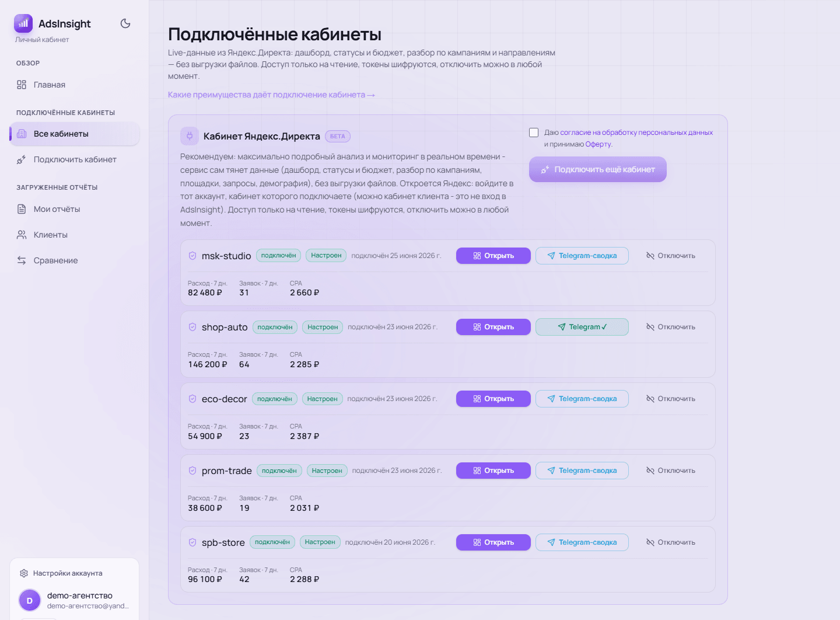The image size is (840, 620).
Task: Click подключён 20 июня 2026 г. text
Action: [390, 542]
